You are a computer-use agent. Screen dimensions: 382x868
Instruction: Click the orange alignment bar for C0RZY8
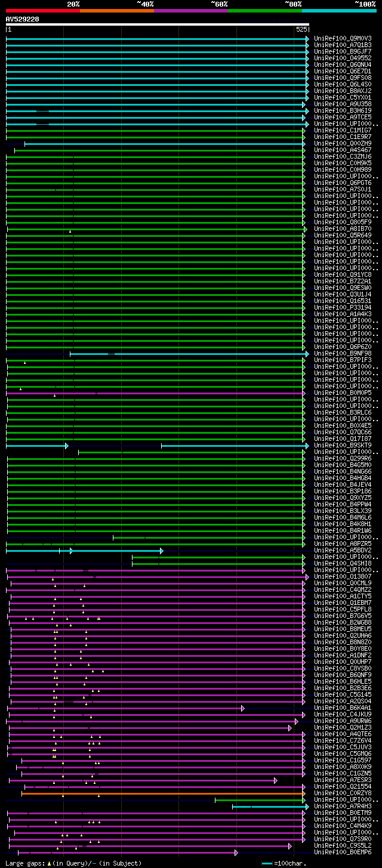[x=162, y=793]
